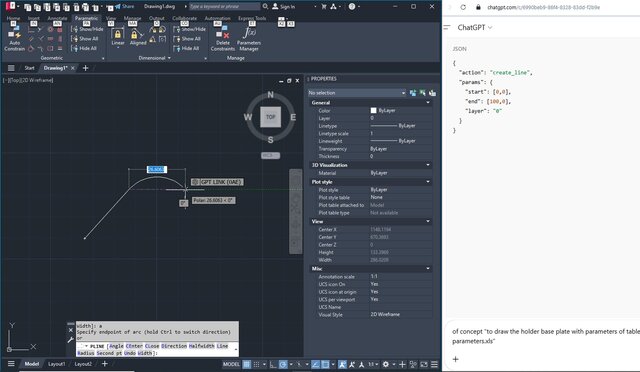This screenshot has height=372, width=640.
Task: Click the browser address bar URL
Action: (x=543, y=7)
